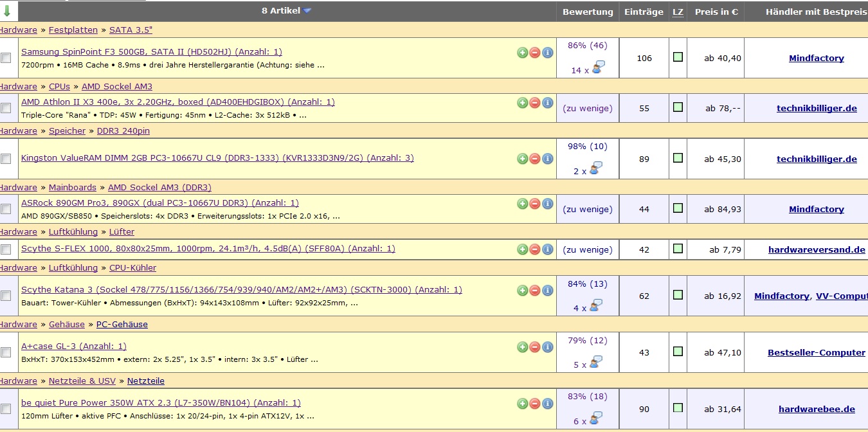Remove be quiet Pure Power 350W

pyautogui.click(x=534, y=404)
